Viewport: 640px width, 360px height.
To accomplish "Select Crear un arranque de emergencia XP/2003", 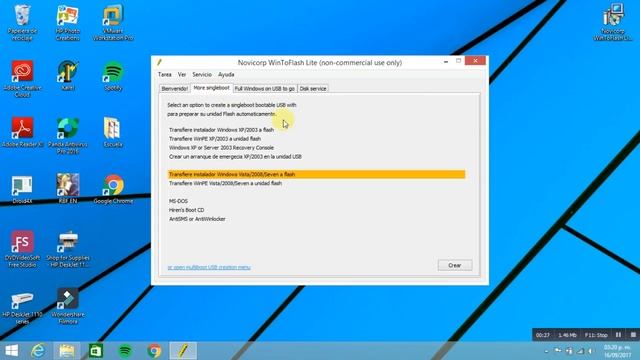I will (x=235, y=157).
